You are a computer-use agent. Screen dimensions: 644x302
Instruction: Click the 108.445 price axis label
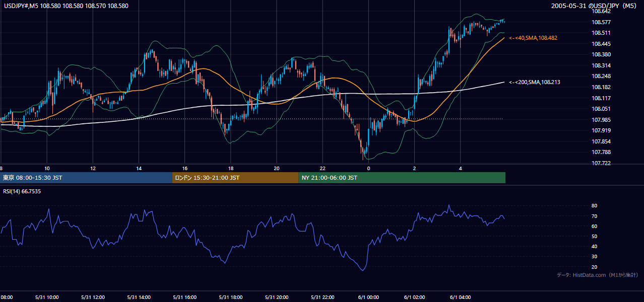point(601,44)
